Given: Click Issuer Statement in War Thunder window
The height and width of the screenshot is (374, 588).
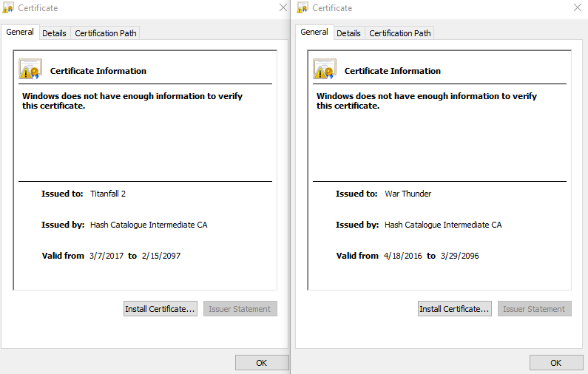Looking at the screenshot, I should (534, 309).
